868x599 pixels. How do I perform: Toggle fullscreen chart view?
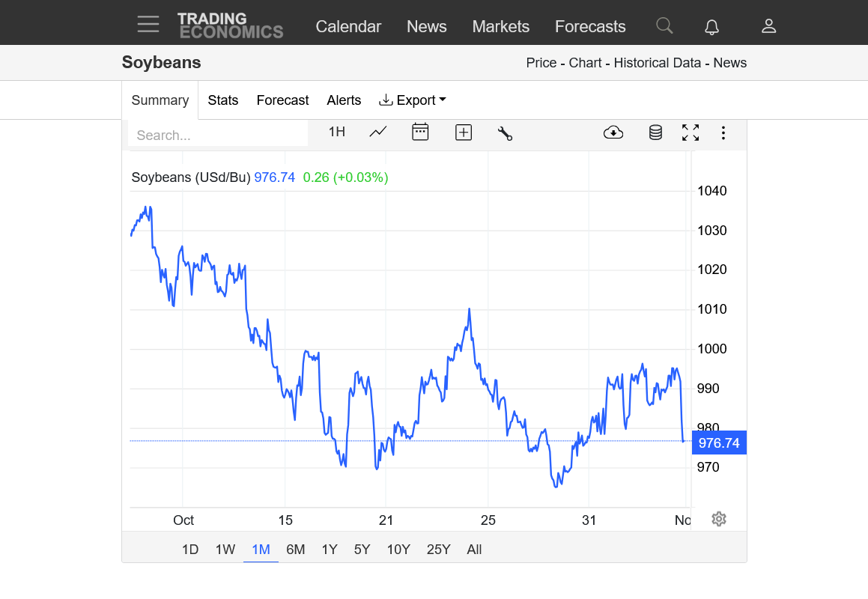(x=691, y=133)
